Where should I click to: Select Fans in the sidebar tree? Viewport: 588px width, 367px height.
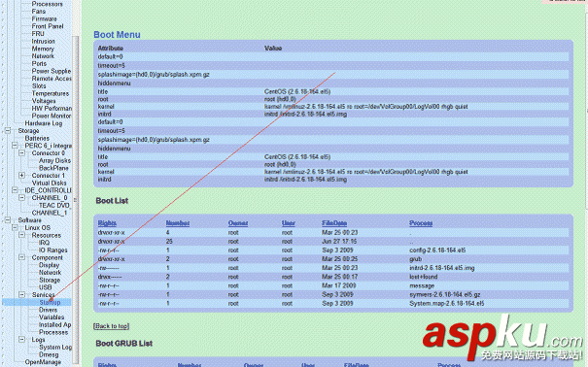39,12
